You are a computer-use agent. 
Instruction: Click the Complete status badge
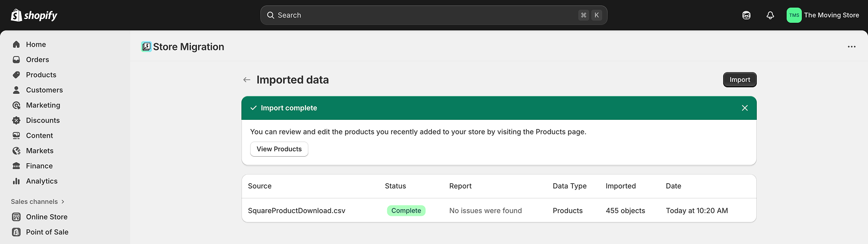[406, 210]
